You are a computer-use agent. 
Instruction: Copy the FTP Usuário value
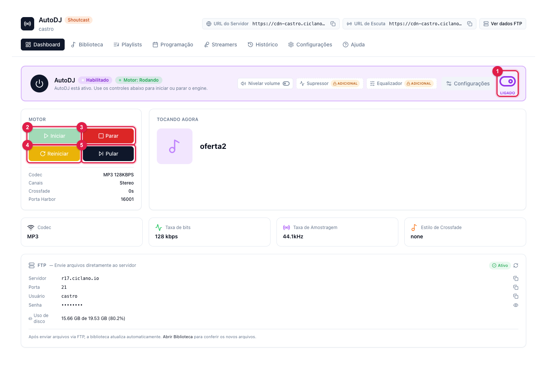click(516, 296)
